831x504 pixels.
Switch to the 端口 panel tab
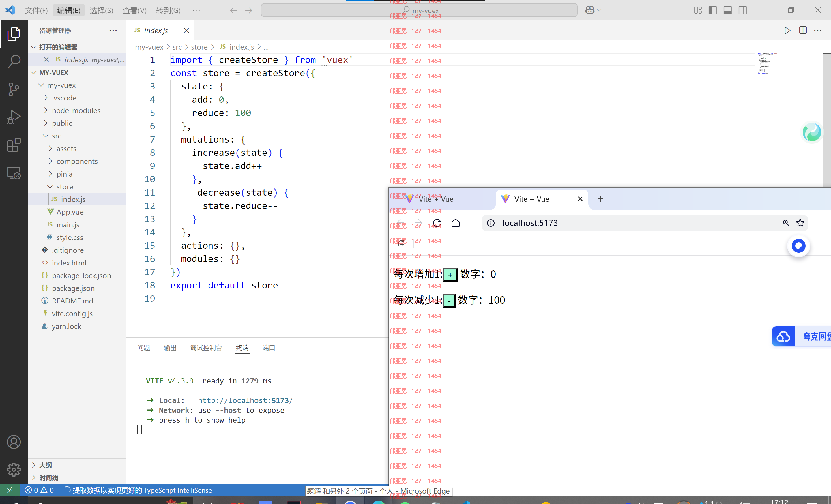tap(269, 348)
